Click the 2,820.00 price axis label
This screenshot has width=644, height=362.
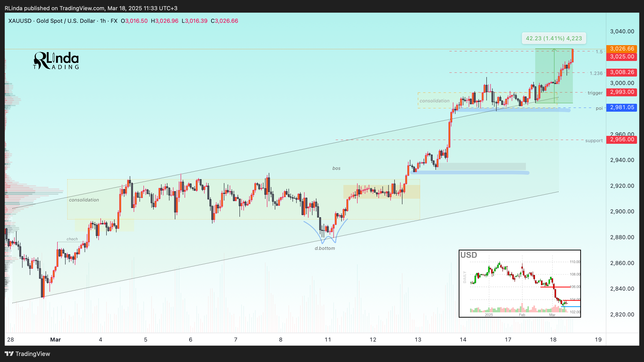pyautogui.click(x=622, y=315)
